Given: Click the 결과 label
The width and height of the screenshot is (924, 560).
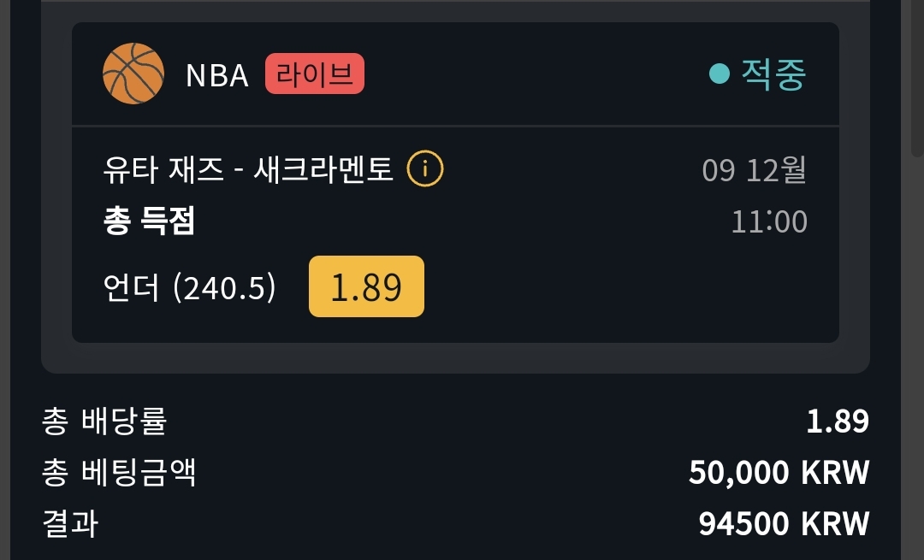Looking at the screenshot, I should pyautogui.click(x=70, y=523).
